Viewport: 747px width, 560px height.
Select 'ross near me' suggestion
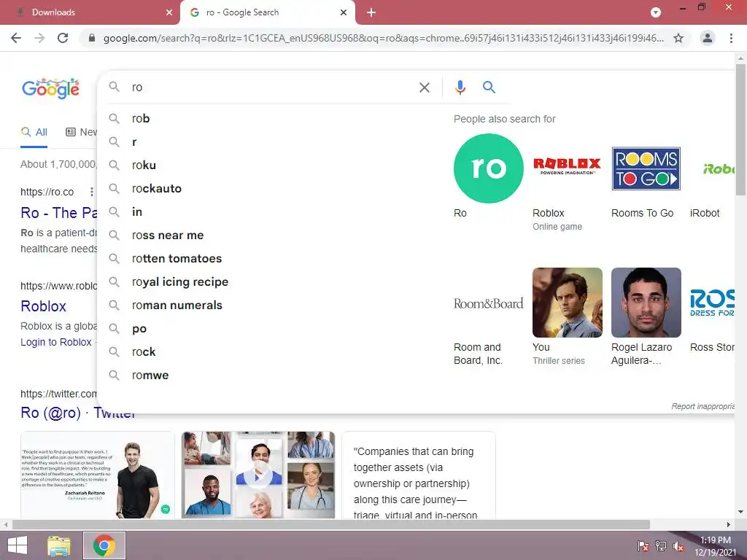[271, 236]
